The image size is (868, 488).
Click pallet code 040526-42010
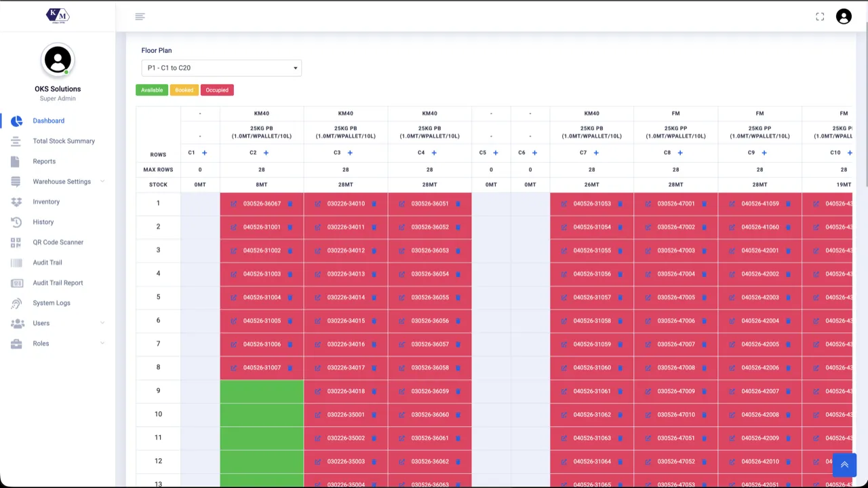point(760,462)
